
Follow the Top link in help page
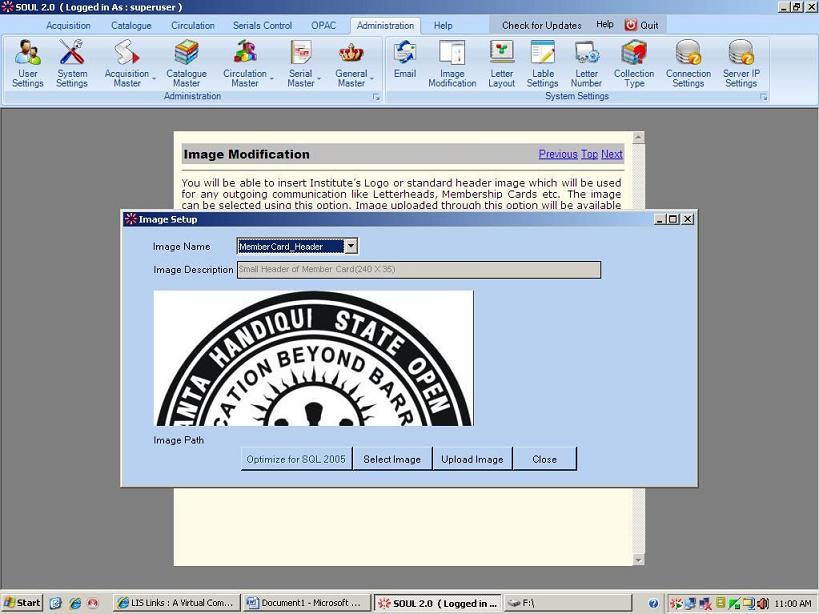[x=589, y=154]
